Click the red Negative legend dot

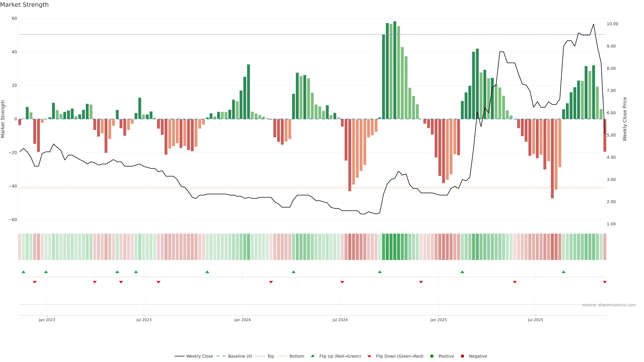click(462, 356)
